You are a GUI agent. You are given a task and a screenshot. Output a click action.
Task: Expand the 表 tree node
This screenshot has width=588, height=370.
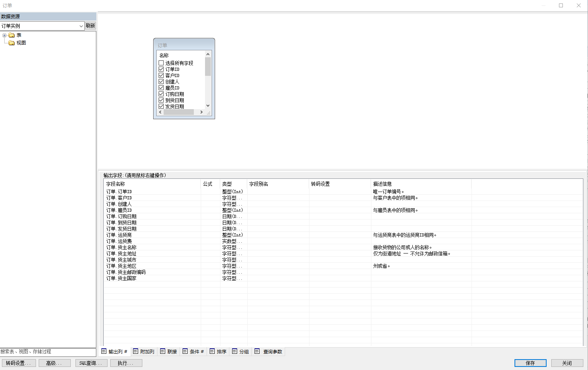5,35
